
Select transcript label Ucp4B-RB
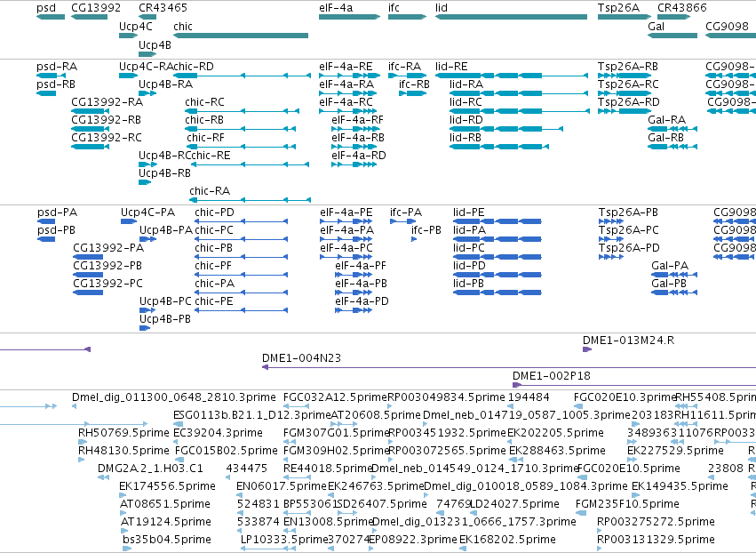(165, 172)
